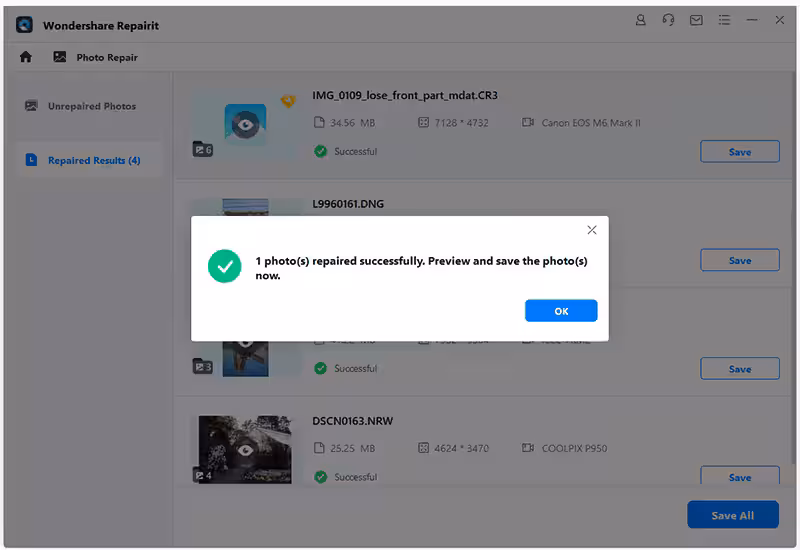Save the photo with 3 thumbnails
800x550 pixels.
click(x=739, y=368)
